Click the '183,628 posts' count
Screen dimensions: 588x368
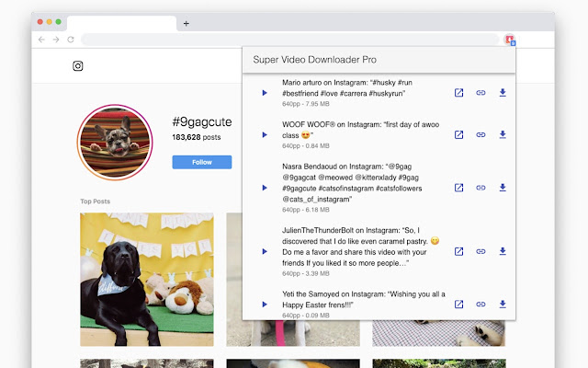click(x=196, y=137)
